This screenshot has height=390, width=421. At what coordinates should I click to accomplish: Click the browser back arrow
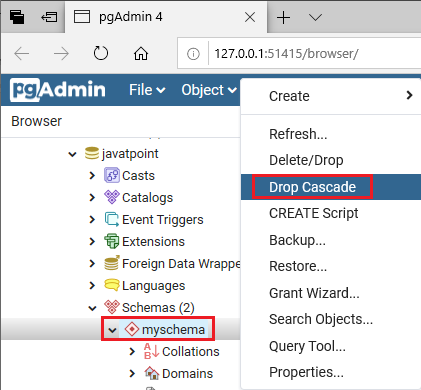pos(22,53)
